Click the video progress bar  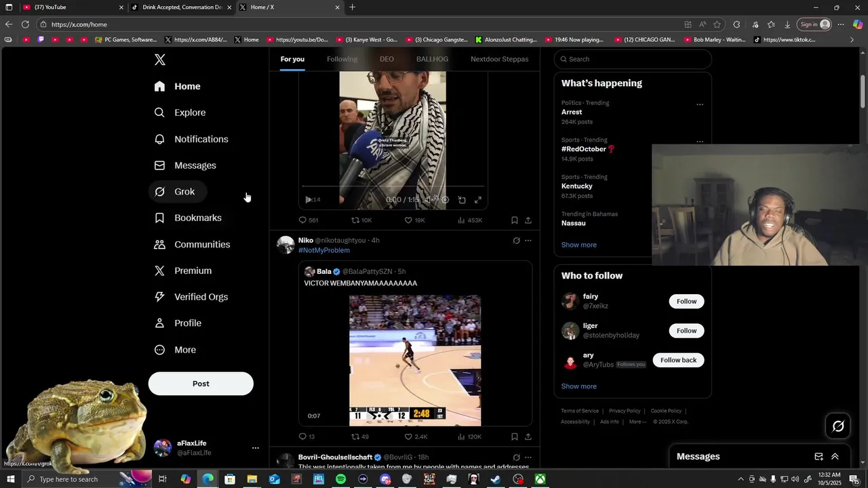[x=393, y=186]
